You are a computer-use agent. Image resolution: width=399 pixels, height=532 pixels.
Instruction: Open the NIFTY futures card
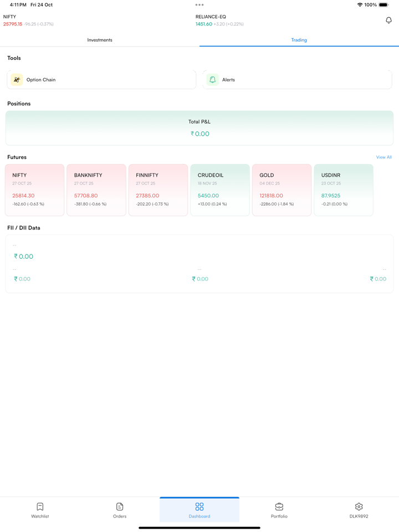[35, 190]
